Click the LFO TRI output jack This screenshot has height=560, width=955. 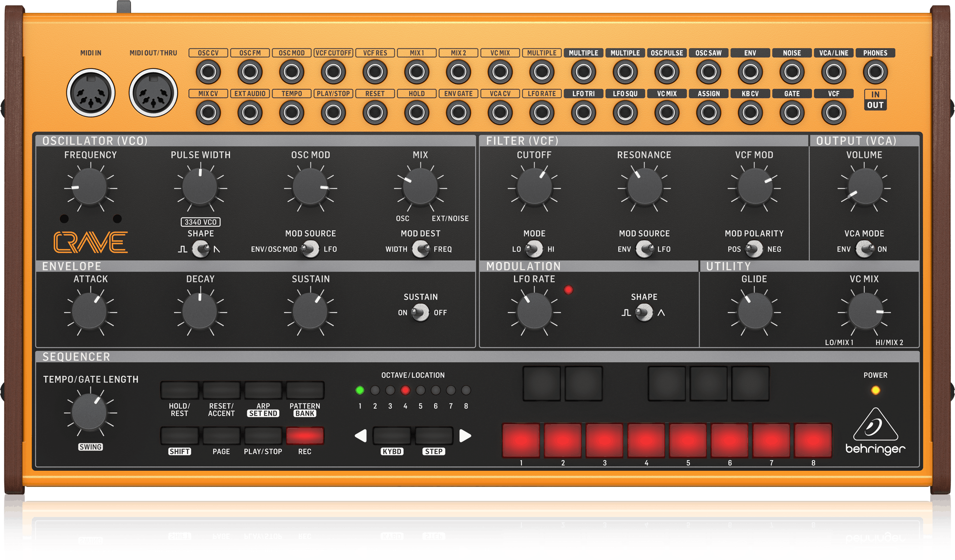click(x=584, y=113)
